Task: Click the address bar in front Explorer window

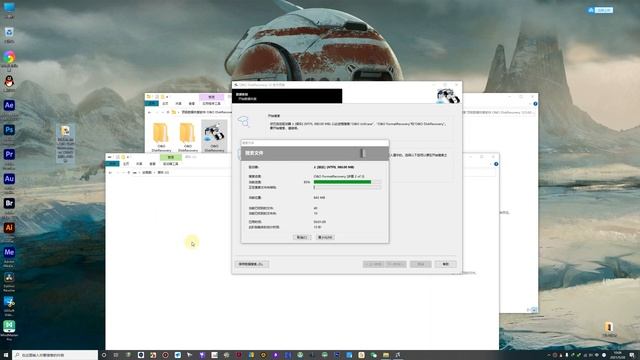Action: click(184, 173)
